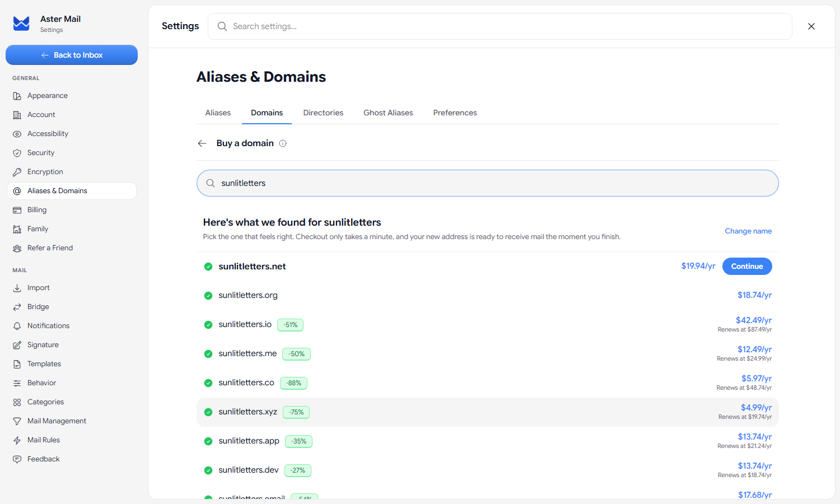Click the -35% discount badge

coord(298,441)
